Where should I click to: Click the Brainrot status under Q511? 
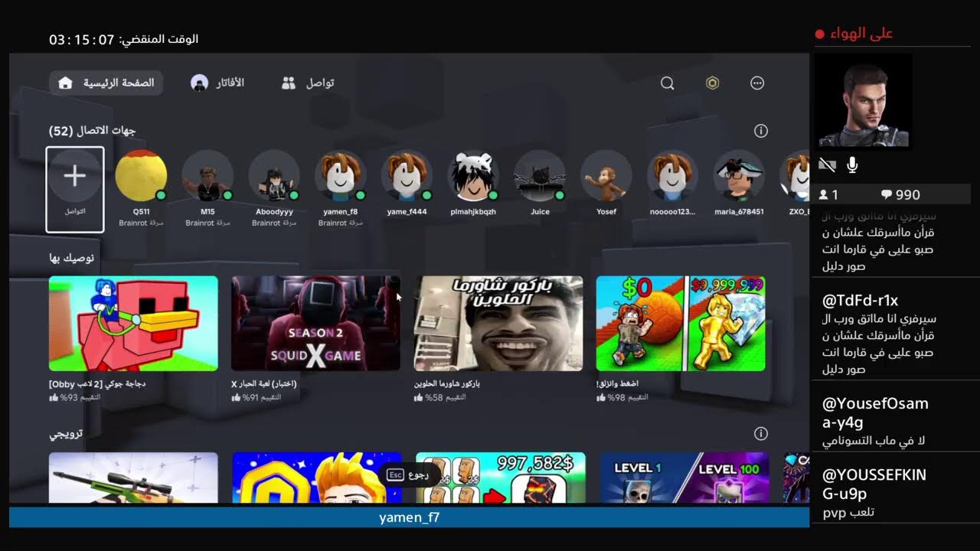pyautogui.click(x=141, y=223)
